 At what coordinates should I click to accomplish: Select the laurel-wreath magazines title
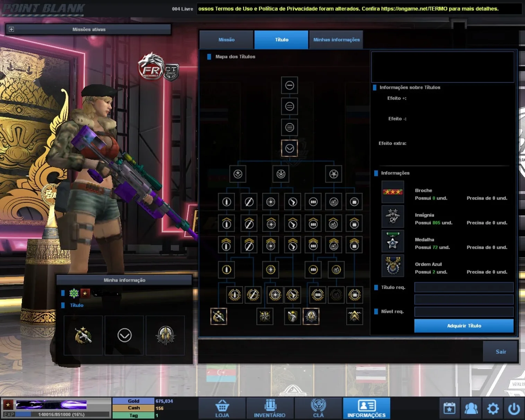[317, 295]
